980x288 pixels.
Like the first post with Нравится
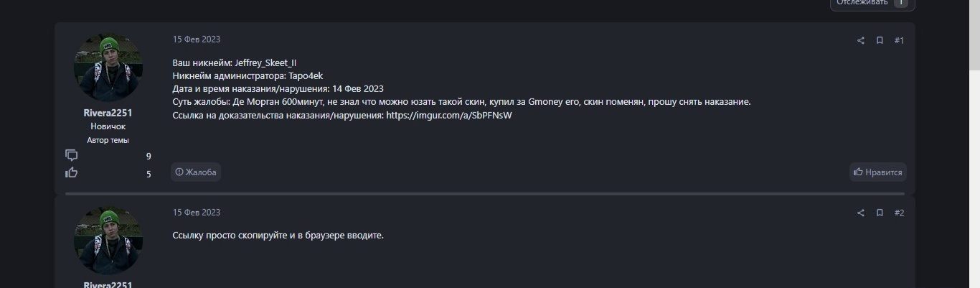pos(878,172)
